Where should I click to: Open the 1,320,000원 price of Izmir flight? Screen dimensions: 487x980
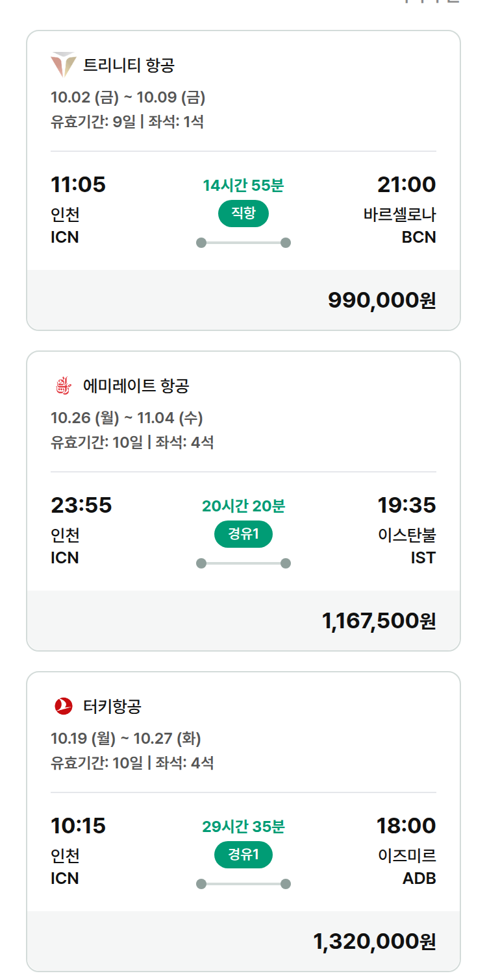[375, 941]
